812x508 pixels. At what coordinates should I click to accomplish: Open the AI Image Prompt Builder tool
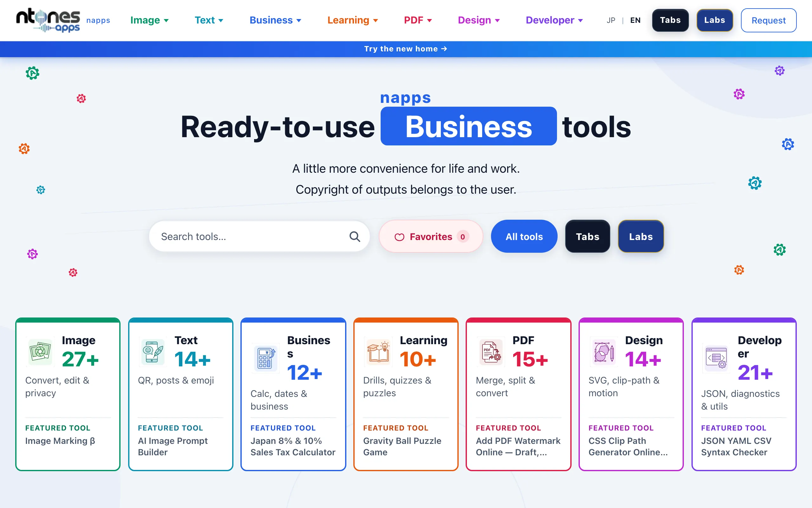pos(173,446)
